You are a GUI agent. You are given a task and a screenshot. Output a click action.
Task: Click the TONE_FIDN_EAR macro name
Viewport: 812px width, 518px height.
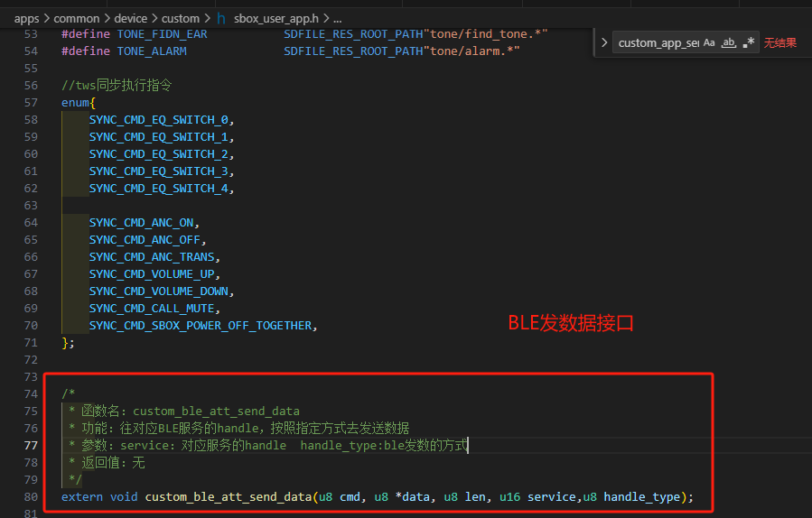point(162,34)
